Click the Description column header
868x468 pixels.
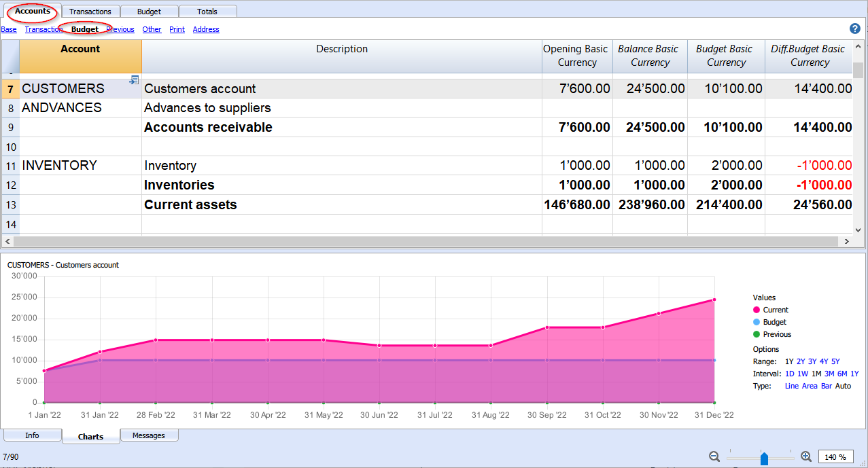(x=342, y=56)
